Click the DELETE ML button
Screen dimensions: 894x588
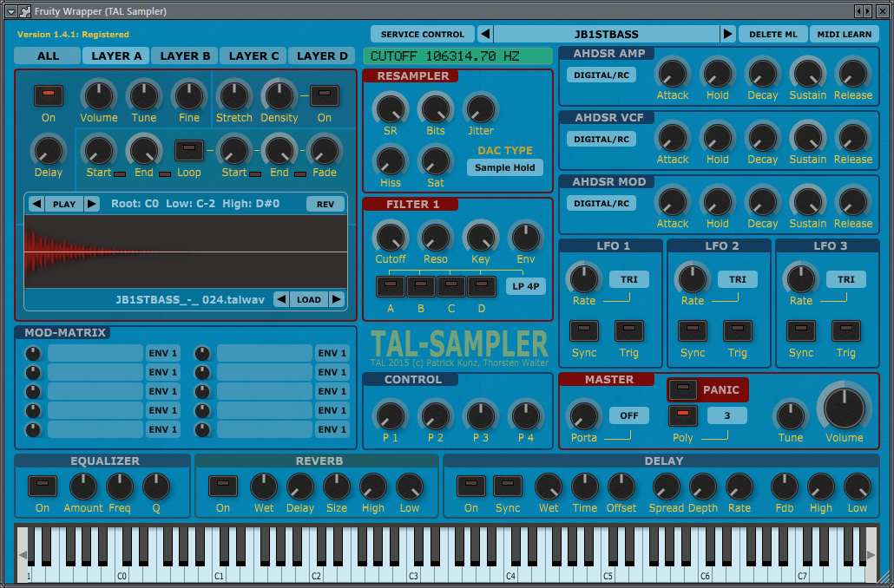pos(773,34)
